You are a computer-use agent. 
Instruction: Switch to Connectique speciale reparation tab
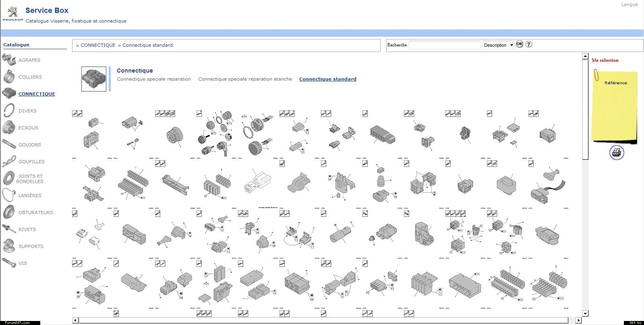[x=154, y=79]
